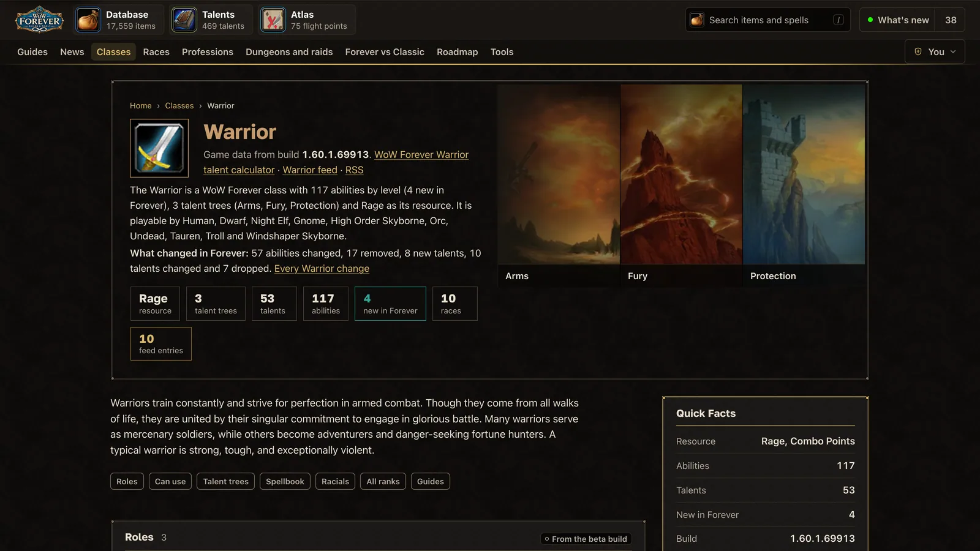This screenshot has width=980, height=551.
Task: Open the Races menu
Action: coord(156,52)
